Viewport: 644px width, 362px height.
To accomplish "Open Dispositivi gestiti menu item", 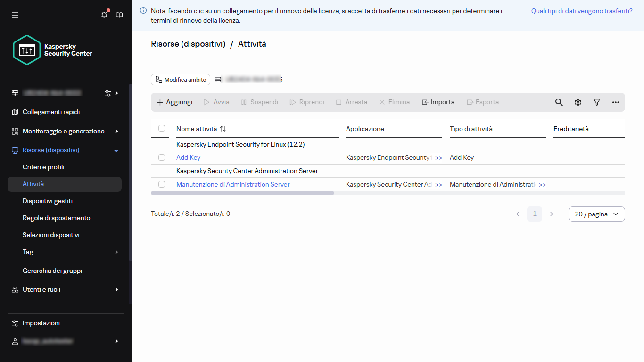I will [48, 201].
